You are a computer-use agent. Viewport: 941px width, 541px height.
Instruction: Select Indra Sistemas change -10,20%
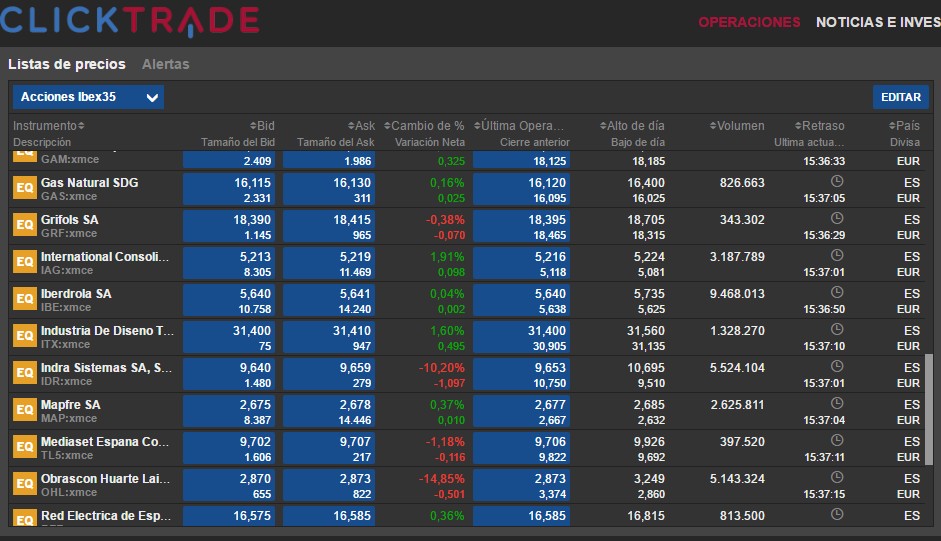click(x=442, y=367)
